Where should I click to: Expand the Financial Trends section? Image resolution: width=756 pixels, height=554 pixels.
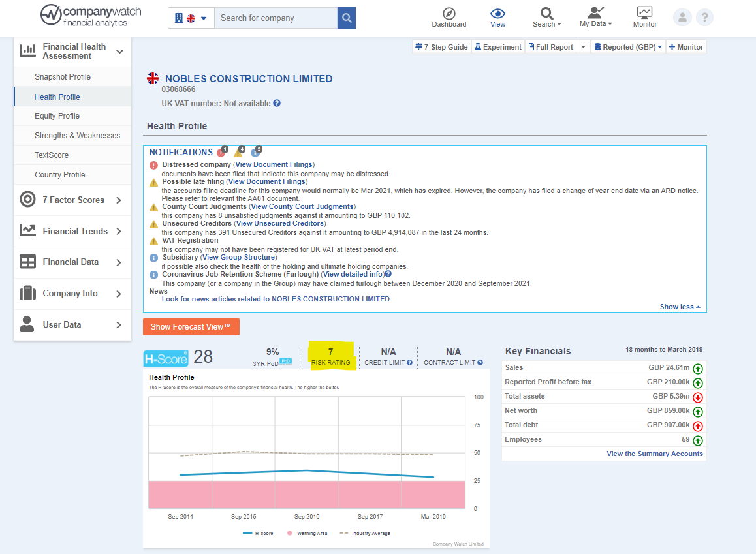click(x=72, y=231)
